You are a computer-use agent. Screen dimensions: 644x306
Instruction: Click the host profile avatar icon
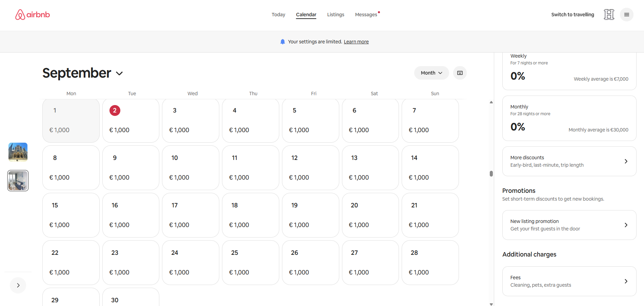(x=609, y=15)
